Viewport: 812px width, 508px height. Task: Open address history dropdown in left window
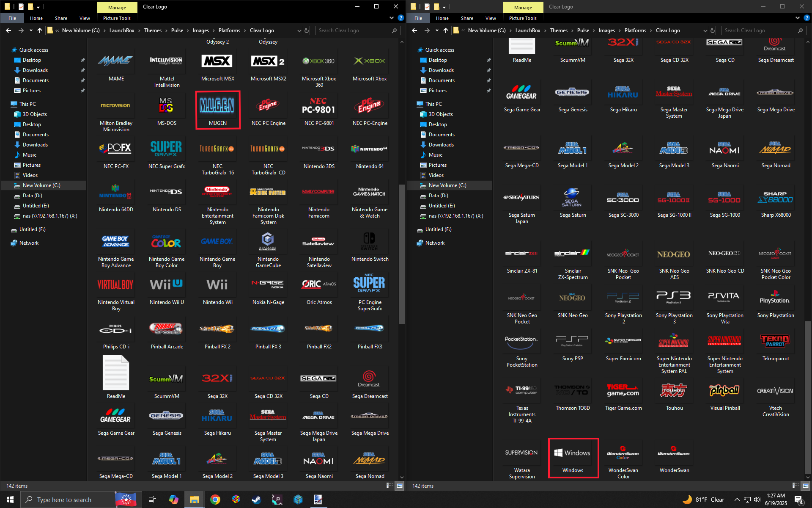299,30
